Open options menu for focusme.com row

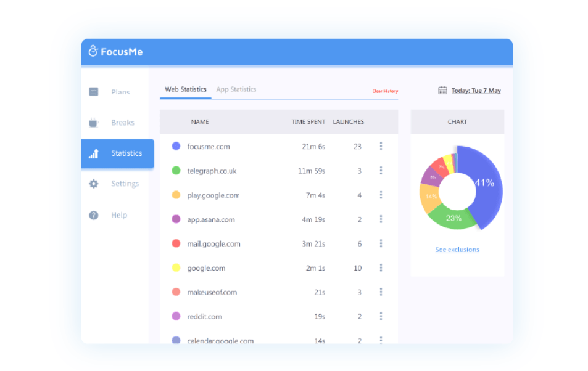pos(381,146)
